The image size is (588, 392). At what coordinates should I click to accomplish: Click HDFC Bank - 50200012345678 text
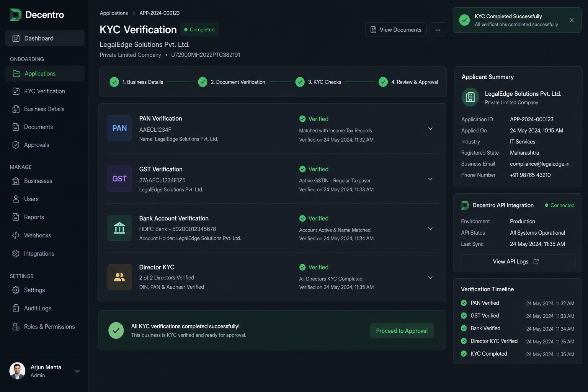(x=178, y=229)
